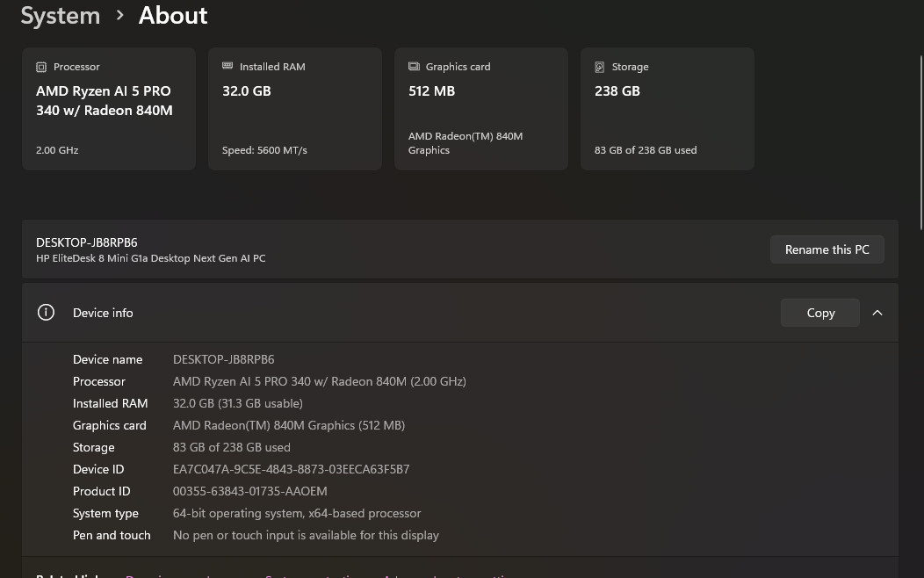
Task: Select the Product ID value 00355-63843-01735-AAOEM
Action: pos(249,491)
